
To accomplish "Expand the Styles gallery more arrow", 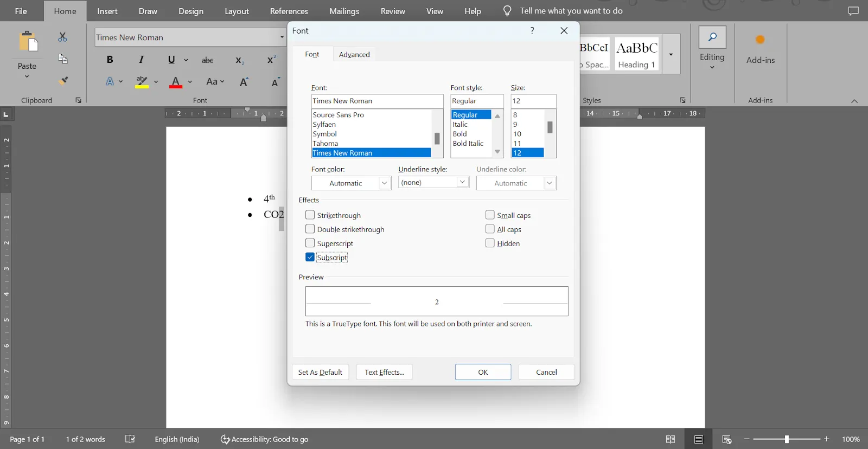I will [x=671, y=54].
